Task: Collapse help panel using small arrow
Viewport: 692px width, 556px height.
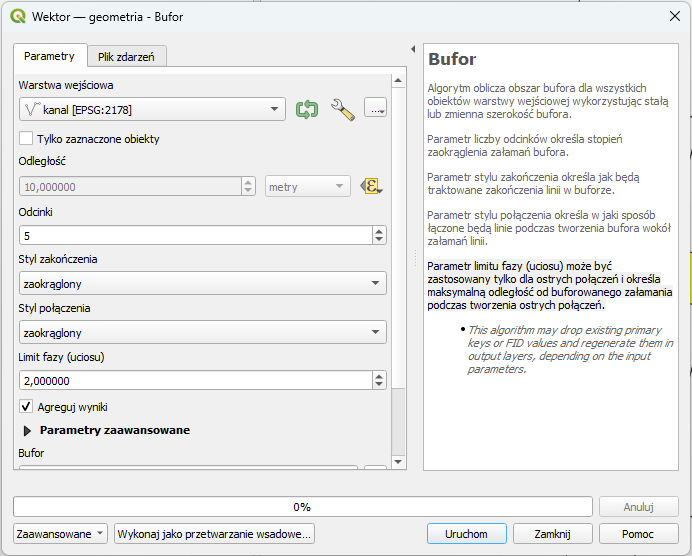Action: (413, 49)
